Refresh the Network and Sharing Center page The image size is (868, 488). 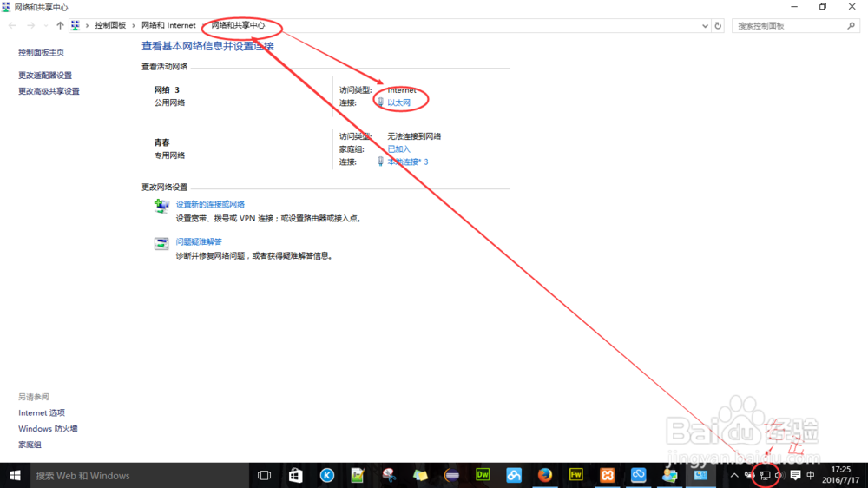(x=718, y=25)
